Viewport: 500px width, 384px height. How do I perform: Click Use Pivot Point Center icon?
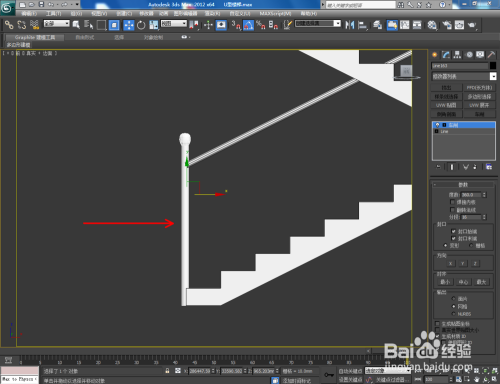coord(194,25)
